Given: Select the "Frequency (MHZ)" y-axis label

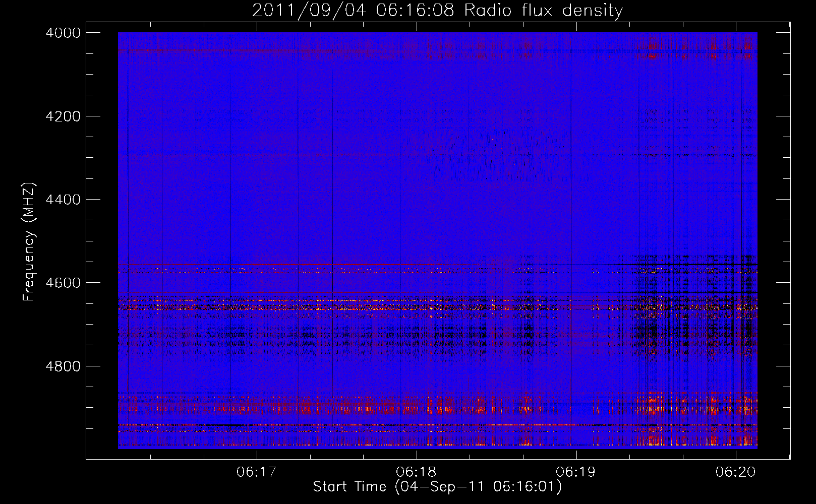Looking at the screenshot, I should [29, 242].
